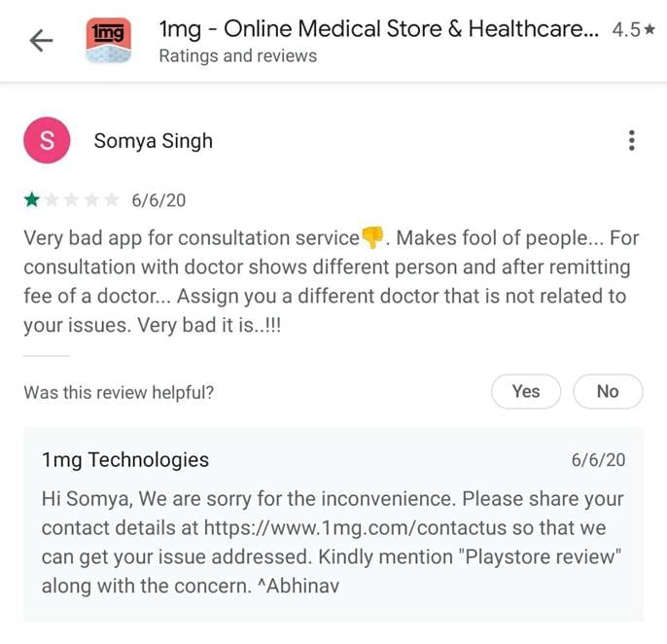Tap the review date 6/6/20
Screen dimensions: 667x644
[x=158, y=200]
